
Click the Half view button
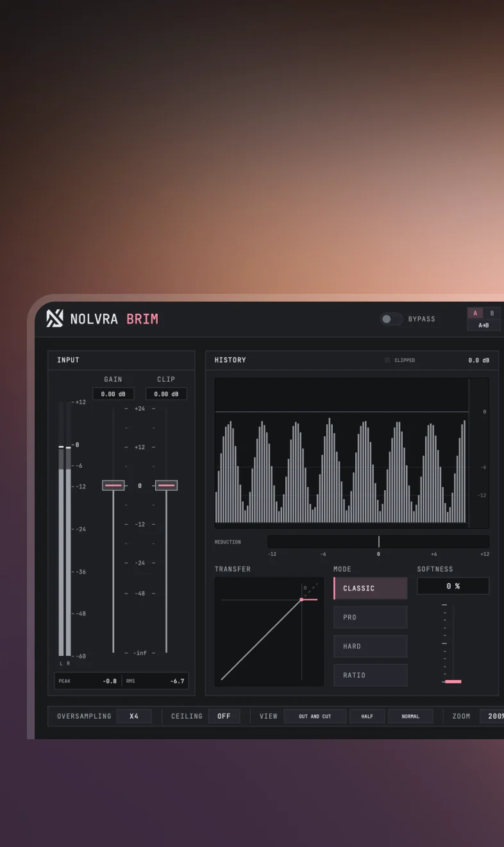pos(367,716)
